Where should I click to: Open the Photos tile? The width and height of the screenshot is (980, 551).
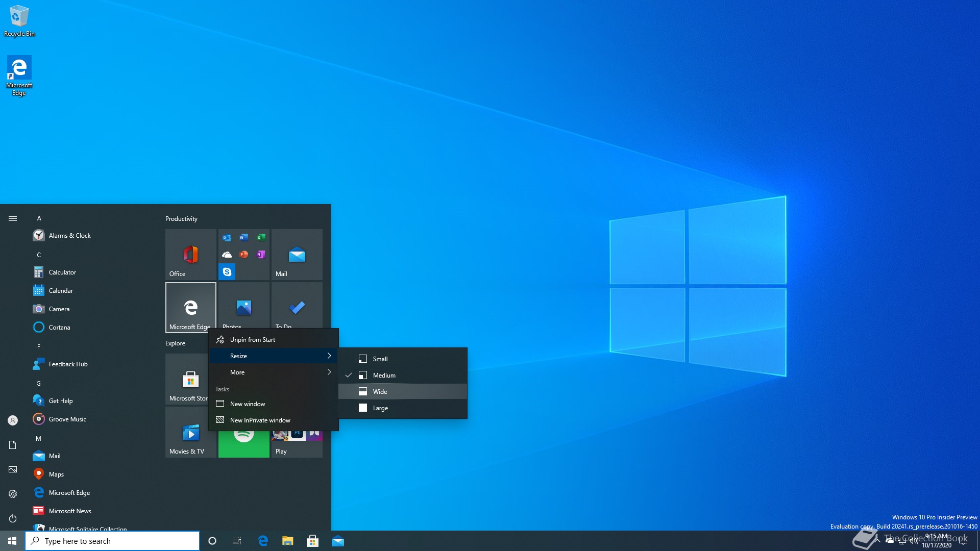tap(244, 305)
